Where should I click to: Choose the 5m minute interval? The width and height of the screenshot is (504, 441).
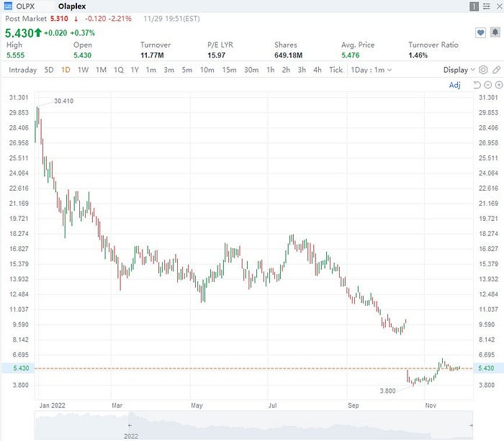click(186, 70)
